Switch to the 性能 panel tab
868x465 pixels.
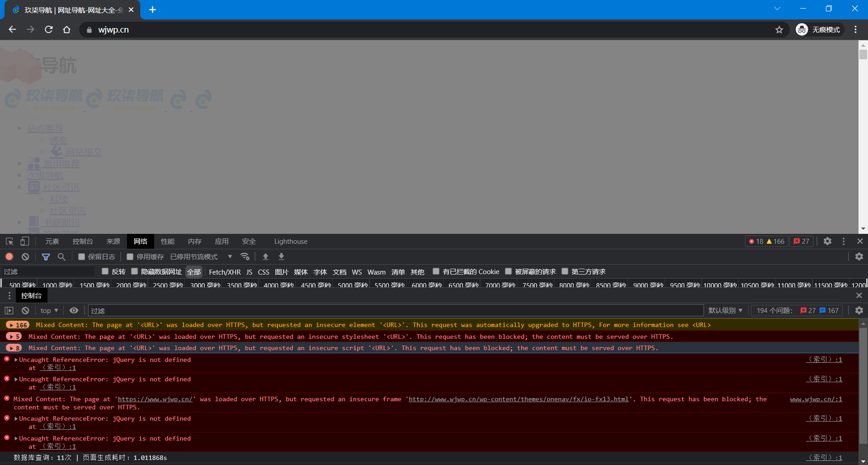pyautogui.click(x=167, y=241)
